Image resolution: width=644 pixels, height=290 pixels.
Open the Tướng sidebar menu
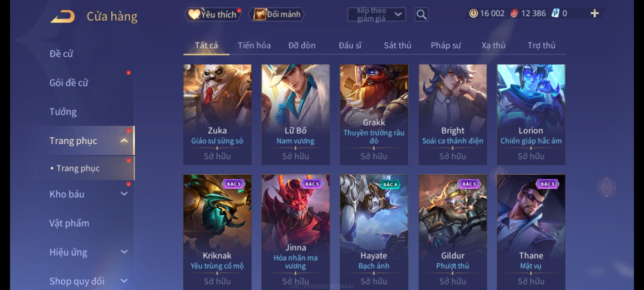coord(63,112)
